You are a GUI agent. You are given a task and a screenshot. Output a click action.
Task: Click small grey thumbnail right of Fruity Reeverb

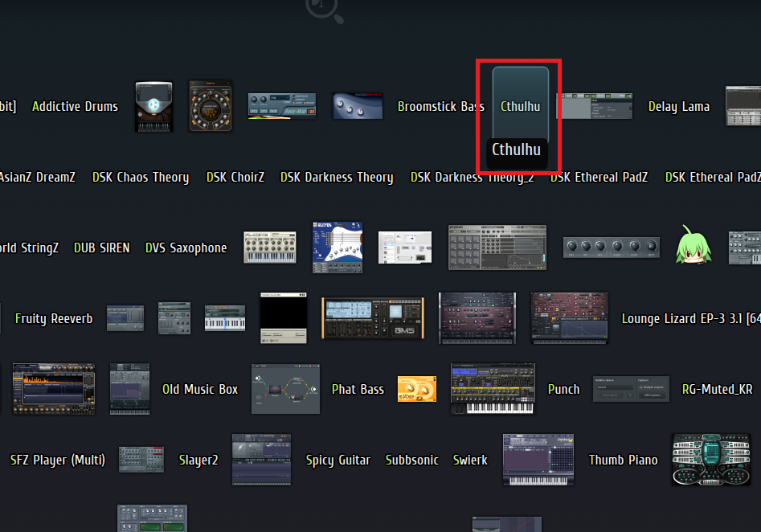tap(125, 318)
